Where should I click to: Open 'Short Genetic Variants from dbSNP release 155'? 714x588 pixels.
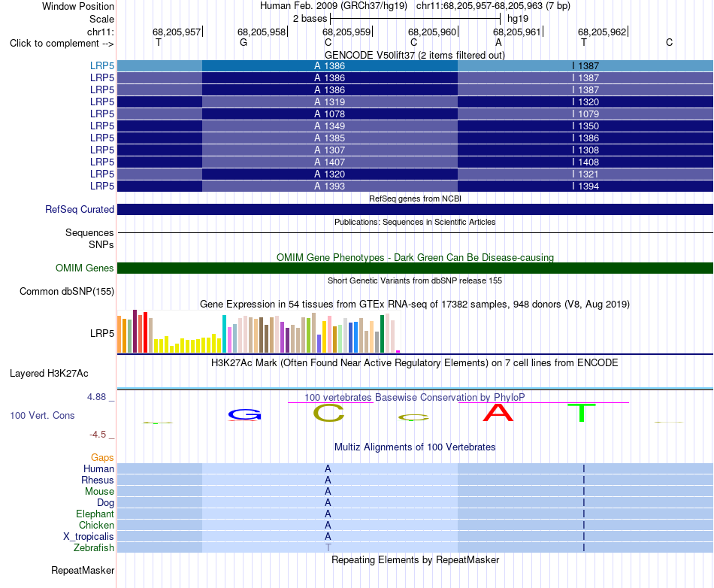(415, 280)
